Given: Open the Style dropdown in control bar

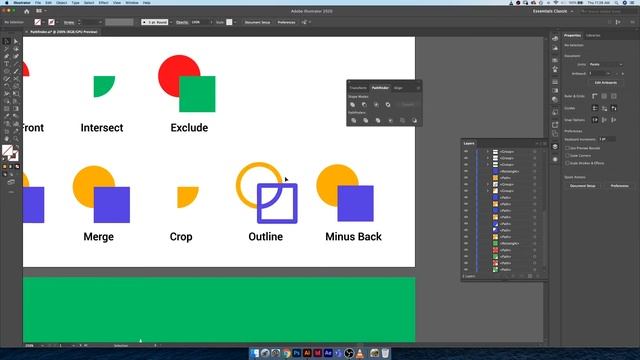Looking at the screenshot, I should [235, 22].
